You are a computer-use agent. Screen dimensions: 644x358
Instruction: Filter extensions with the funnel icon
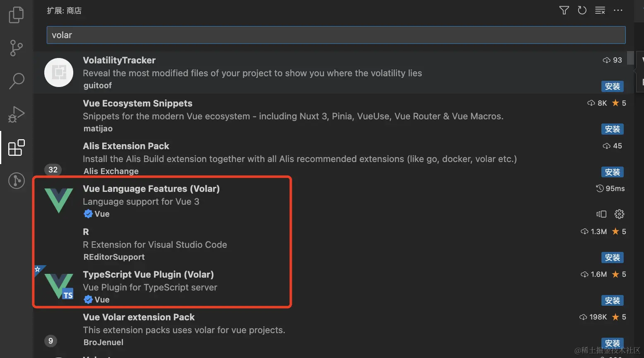(564, 10)
